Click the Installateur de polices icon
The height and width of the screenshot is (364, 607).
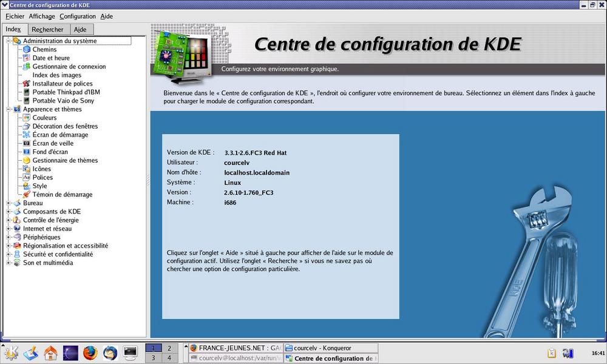[26, 84]
